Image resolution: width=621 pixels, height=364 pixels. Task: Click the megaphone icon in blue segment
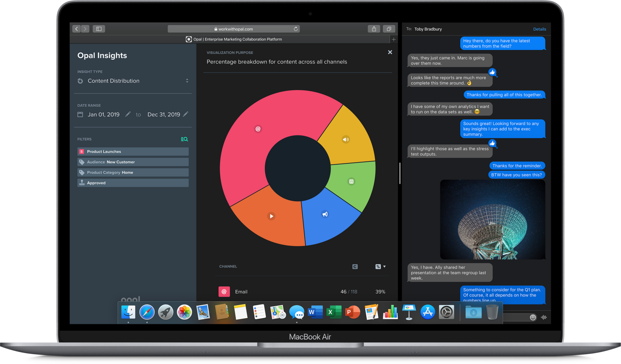(x=325, y=214)
